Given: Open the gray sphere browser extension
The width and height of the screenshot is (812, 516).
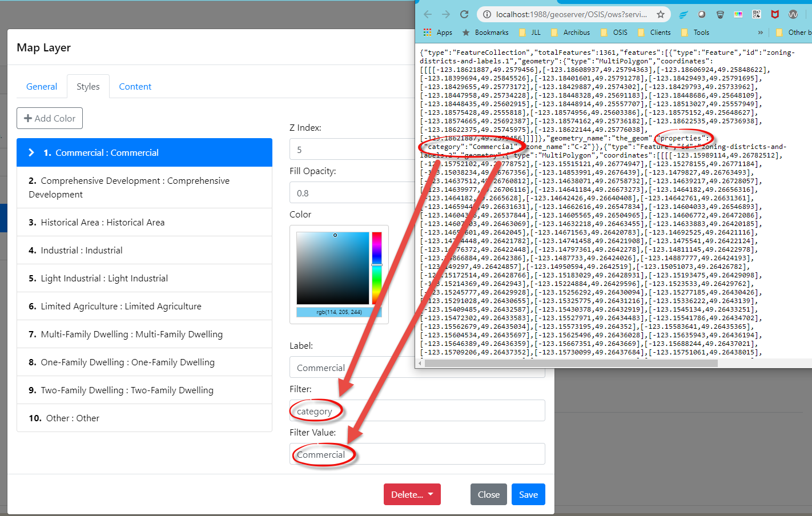Looking at the screenshot, I should click(702, 14).
